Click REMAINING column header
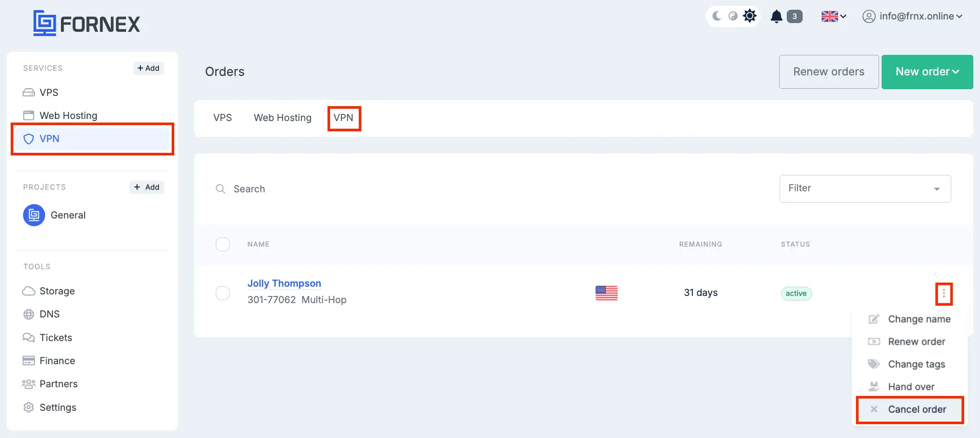Screen dimensions: 980x438 (x=701, y=244)
